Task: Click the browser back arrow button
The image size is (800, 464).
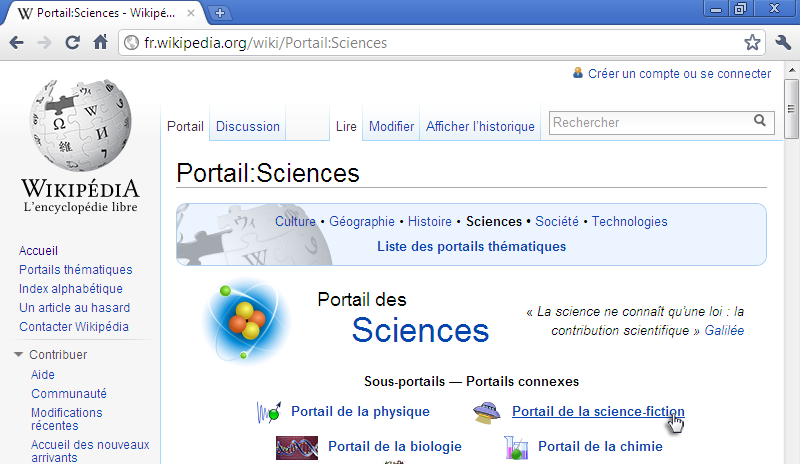Action: (17, 43)
